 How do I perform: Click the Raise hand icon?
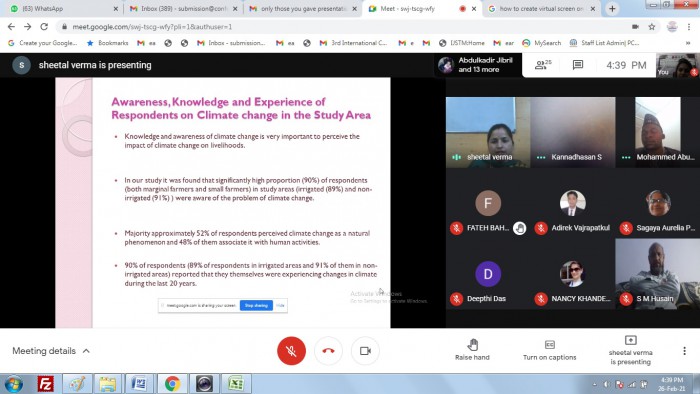472,344
